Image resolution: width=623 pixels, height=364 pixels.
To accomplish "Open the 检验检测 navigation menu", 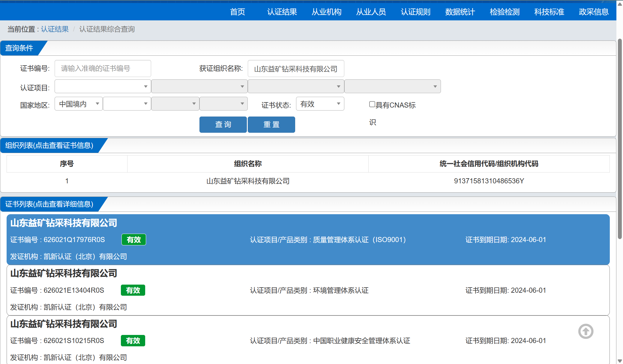I will point(505,12).
